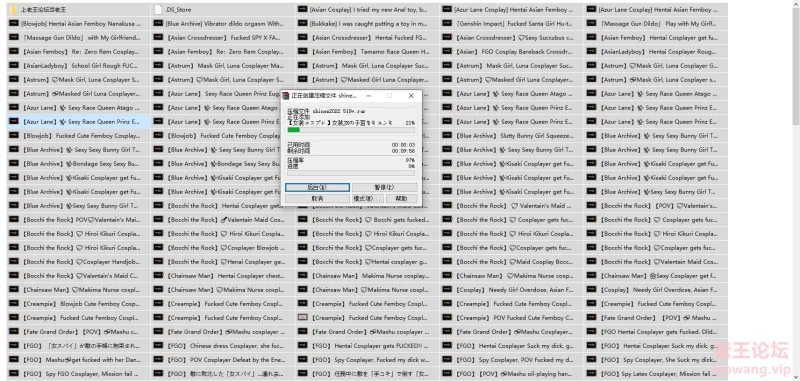The width and height of the screenshot is (800, 381).
Task: Select the highlighted Azur Lane Race Queen file
Action: click(78, 121)
